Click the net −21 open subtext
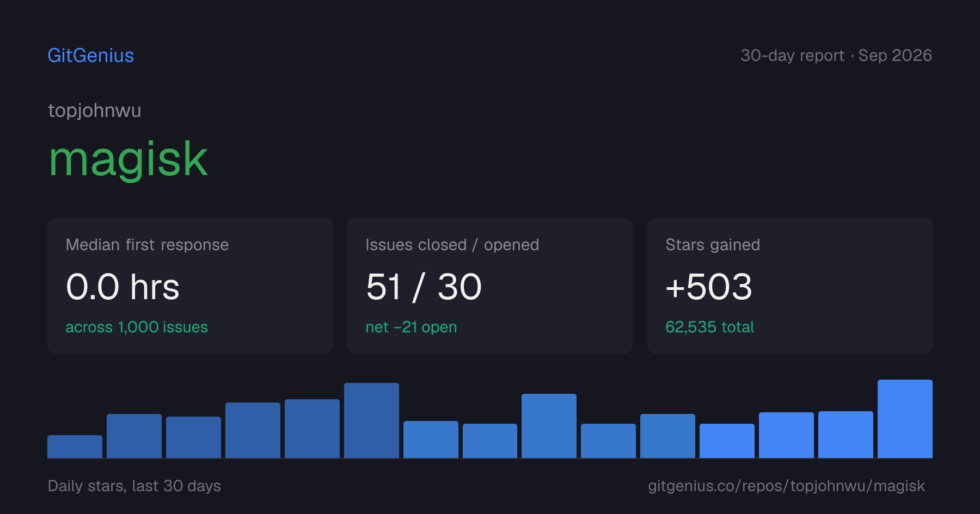 pos(411,327)
